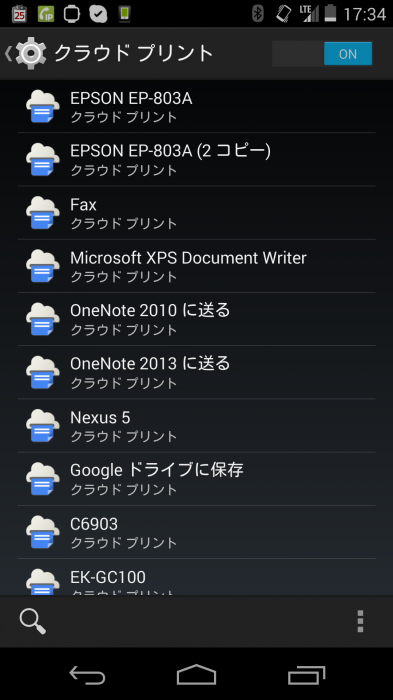393x700 pixels.
Task: Choose the C6903 device entry
Action: coord(196,532)
